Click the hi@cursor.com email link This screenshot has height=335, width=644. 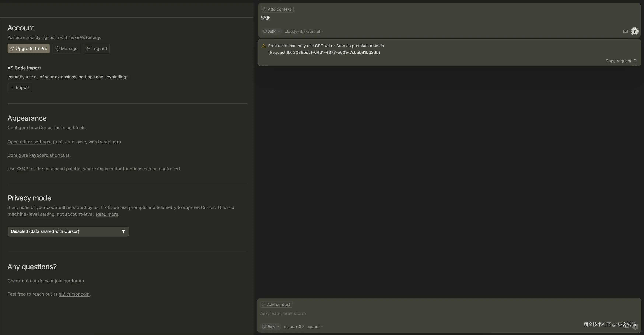[x=74, y=294]
